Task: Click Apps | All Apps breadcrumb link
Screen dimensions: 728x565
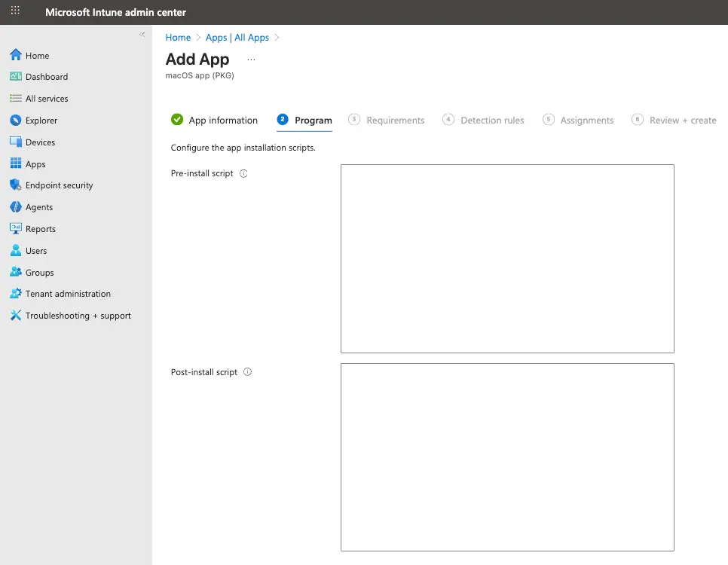Action: pos(237,38)
